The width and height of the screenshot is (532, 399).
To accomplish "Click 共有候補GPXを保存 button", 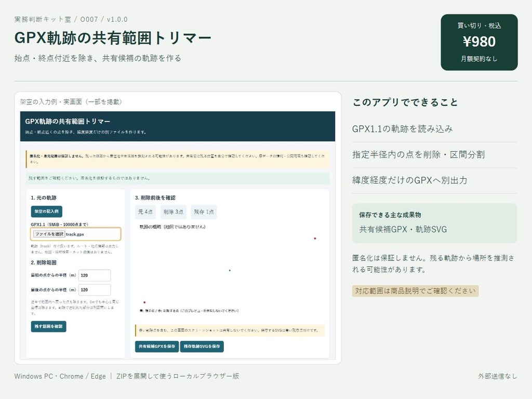I will [x=157, y=347].
